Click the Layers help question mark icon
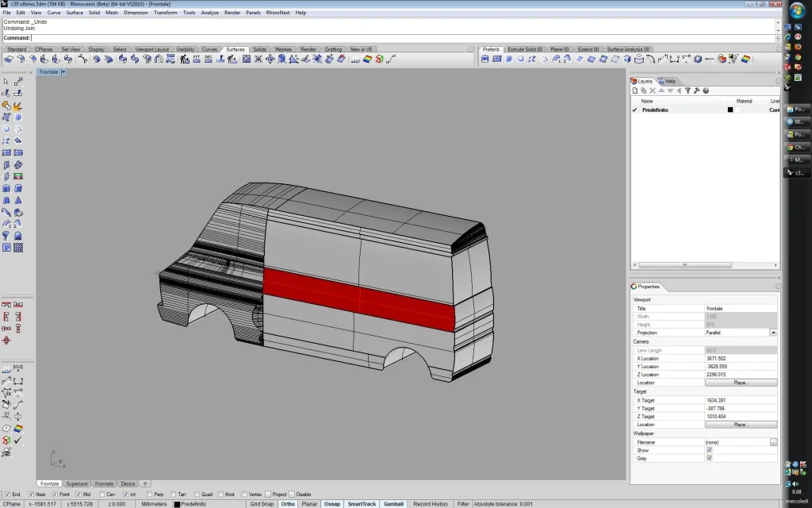The height and width of the screenshot is (508, 812). click(x=705, y=90)
